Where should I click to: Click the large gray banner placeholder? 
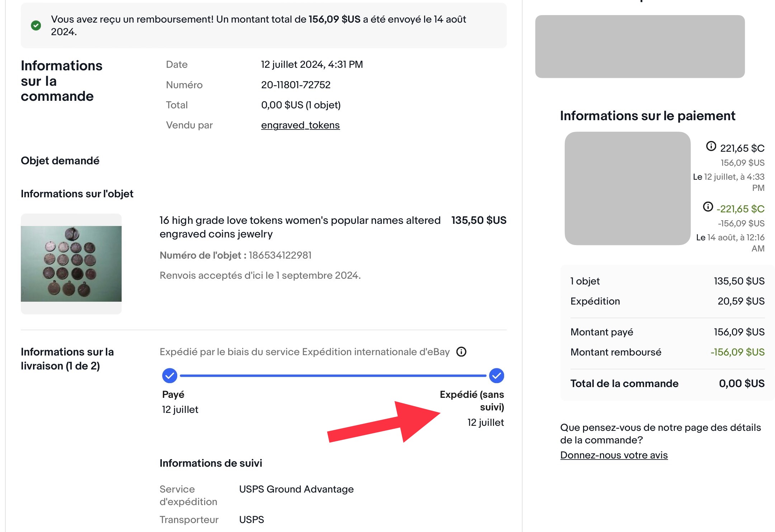(x=640, y=46)
